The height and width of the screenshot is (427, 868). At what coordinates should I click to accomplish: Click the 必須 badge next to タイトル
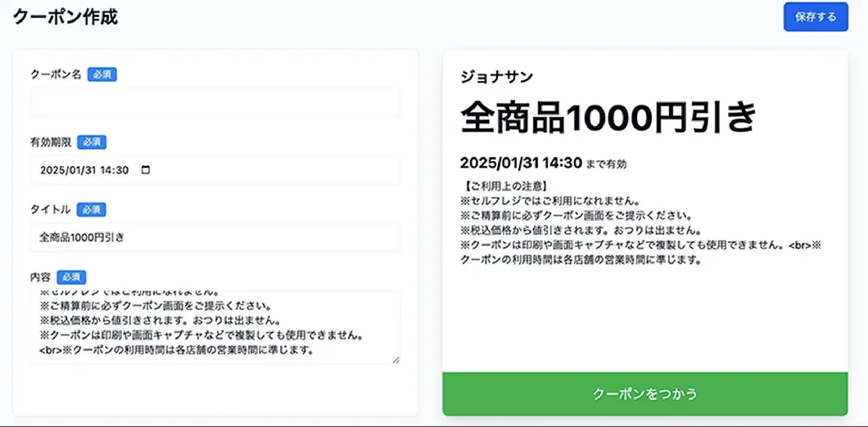coord(91,210)
